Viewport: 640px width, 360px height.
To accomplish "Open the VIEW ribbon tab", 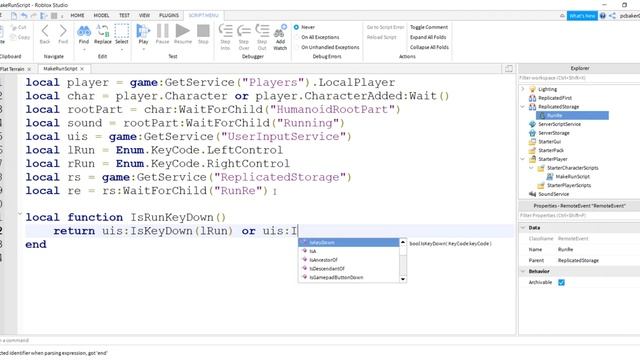I will 144,16.
